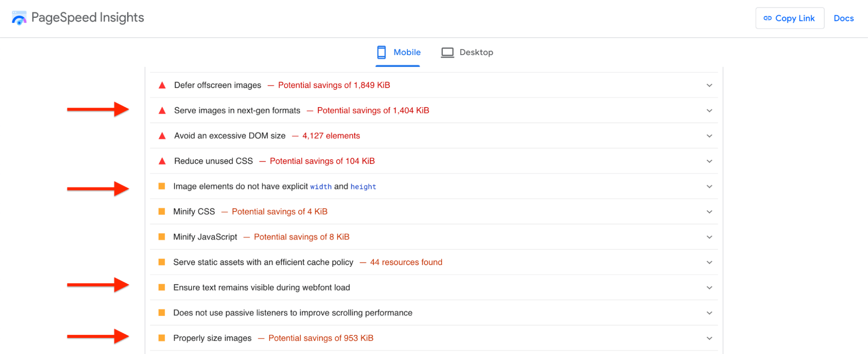
Task: Switch to the Mobile tab
Action: click(406, 52)
